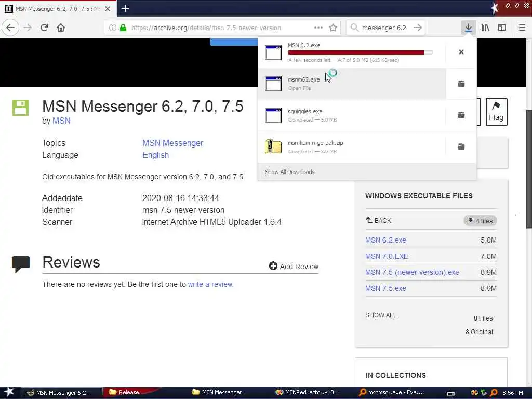Open the MSN author link

[x=61, y=121]
